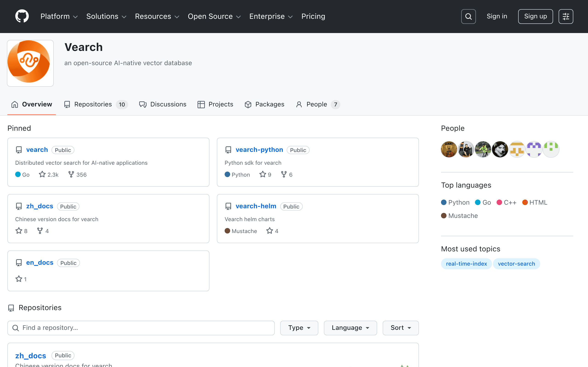Click the fork icon on zh_docs card

[40, 231]
